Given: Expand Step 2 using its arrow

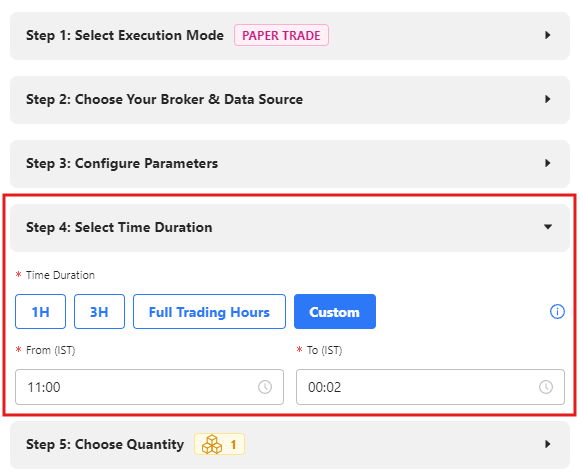Looking at the screenshot, I should pos(547,99).
